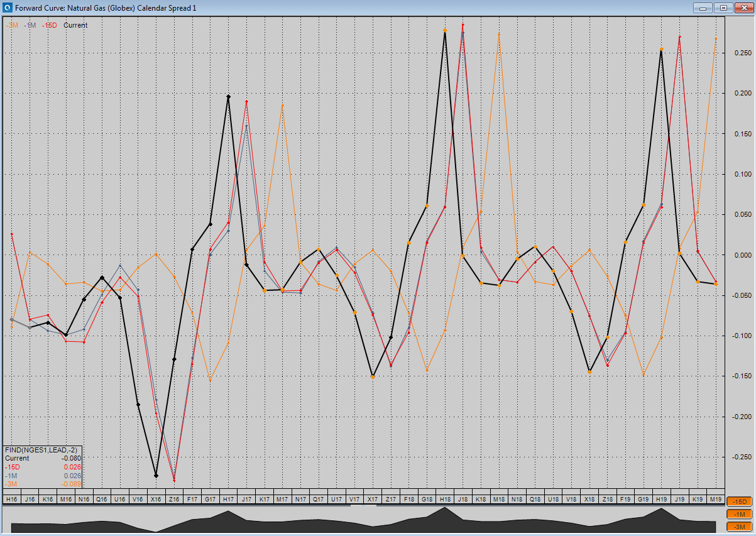Select the red -15D legend label

click(48, 25)
